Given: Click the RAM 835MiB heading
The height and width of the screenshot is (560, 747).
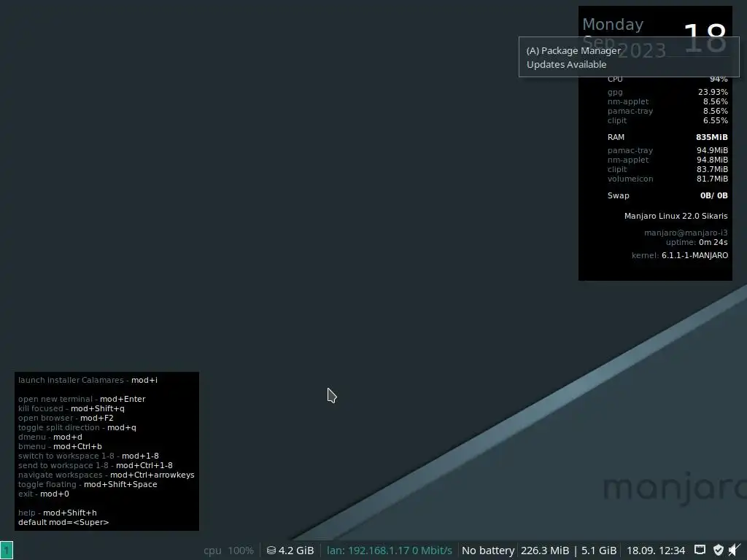Looking at the screenshot, I should (x=667, y=137).
